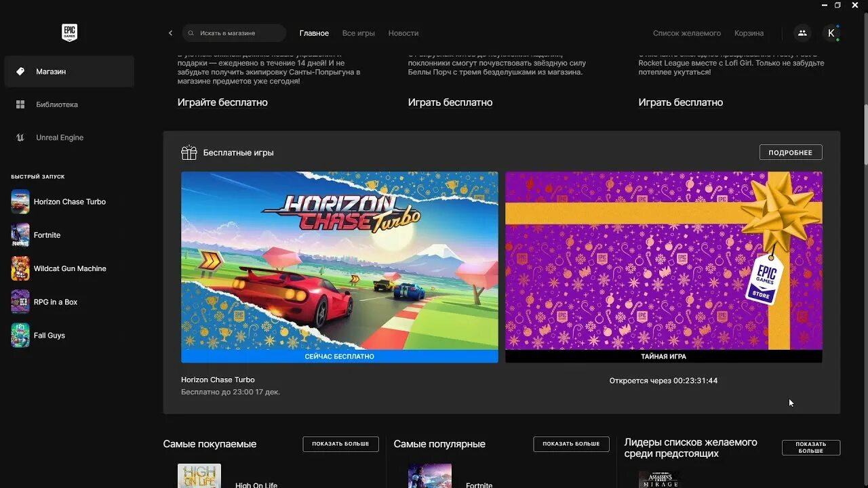Click the Тайная игра label bar
Screen dimensions: 868x488
(664, 357)
